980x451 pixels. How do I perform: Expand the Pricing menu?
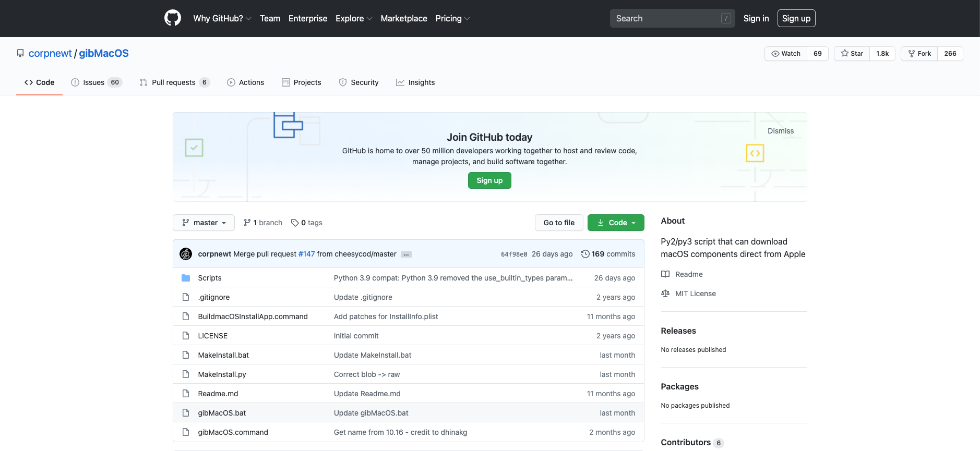pos(452,18)
